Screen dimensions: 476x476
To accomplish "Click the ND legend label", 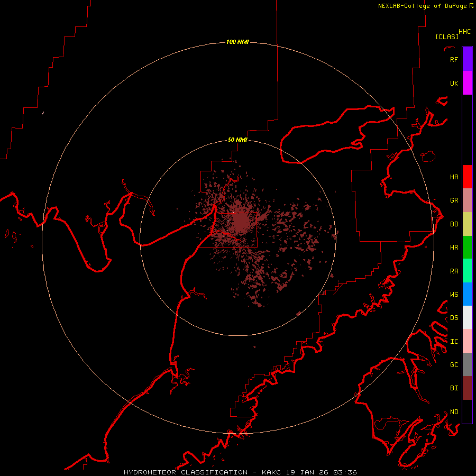I will click(454, 412).
